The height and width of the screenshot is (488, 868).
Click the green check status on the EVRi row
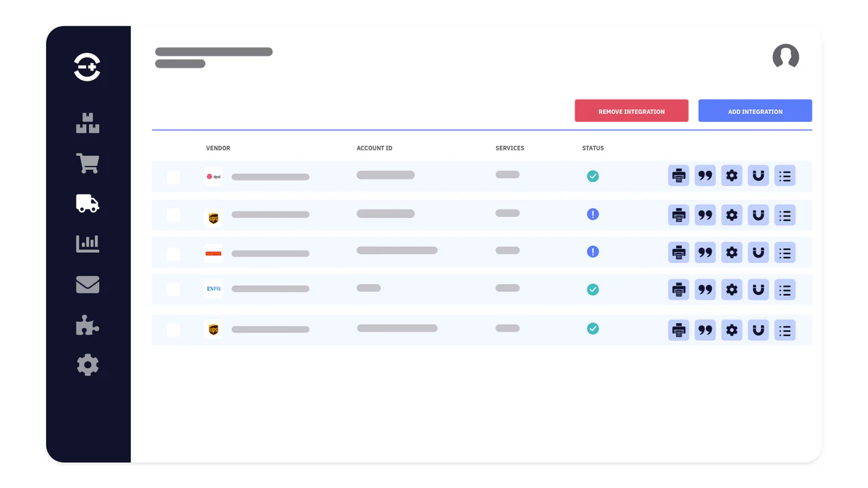[x=593, y=289]
